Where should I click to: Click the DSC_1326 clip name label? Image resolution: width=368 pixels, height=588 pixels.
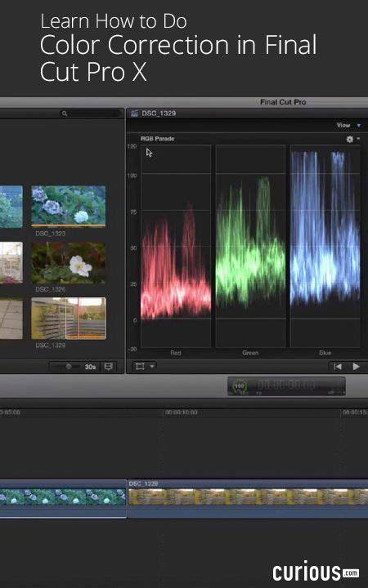point(51,289)
